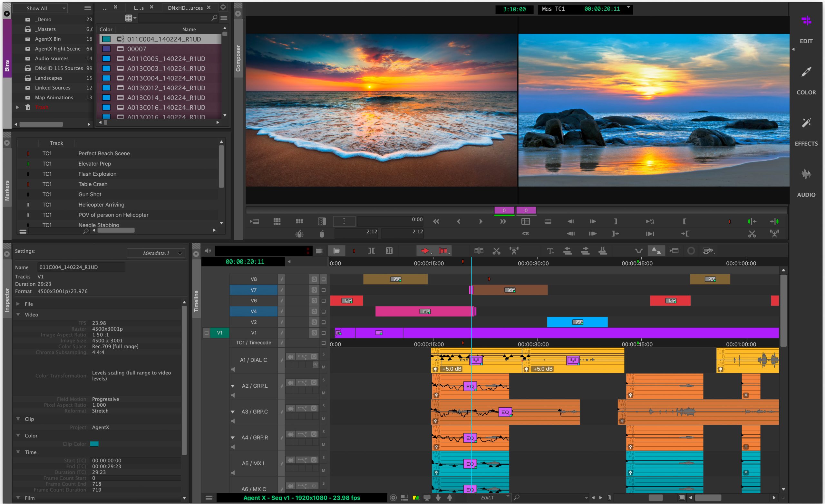Collapse the Video section in the Inspector
This screenshot has height=504, width=825.
(18, 315)
